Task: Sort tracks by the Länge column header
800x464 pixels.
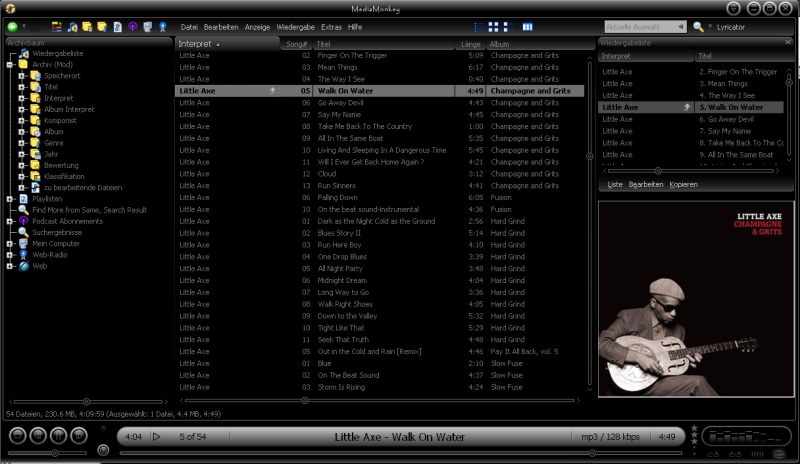Action: pos(470,44)
